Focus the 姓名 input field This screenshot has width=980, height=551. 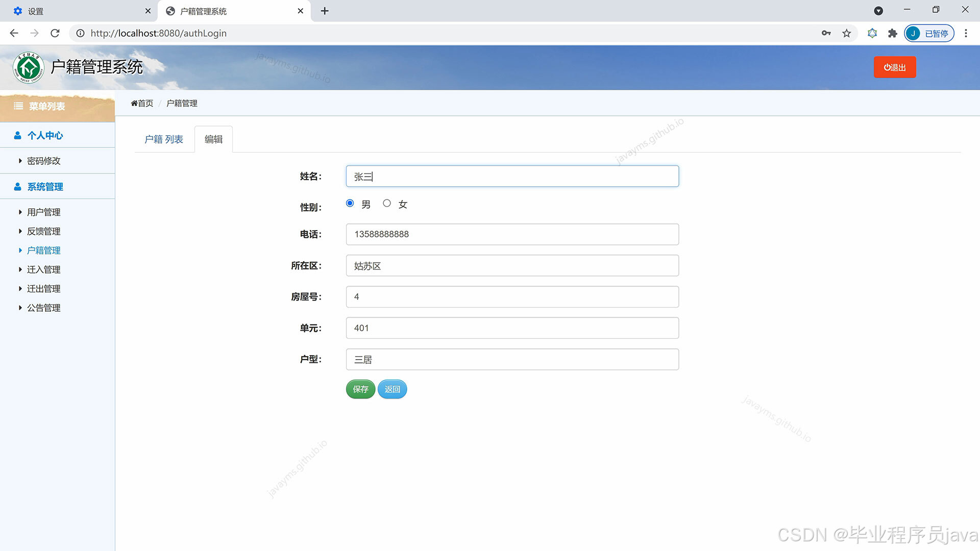(512, 177)
